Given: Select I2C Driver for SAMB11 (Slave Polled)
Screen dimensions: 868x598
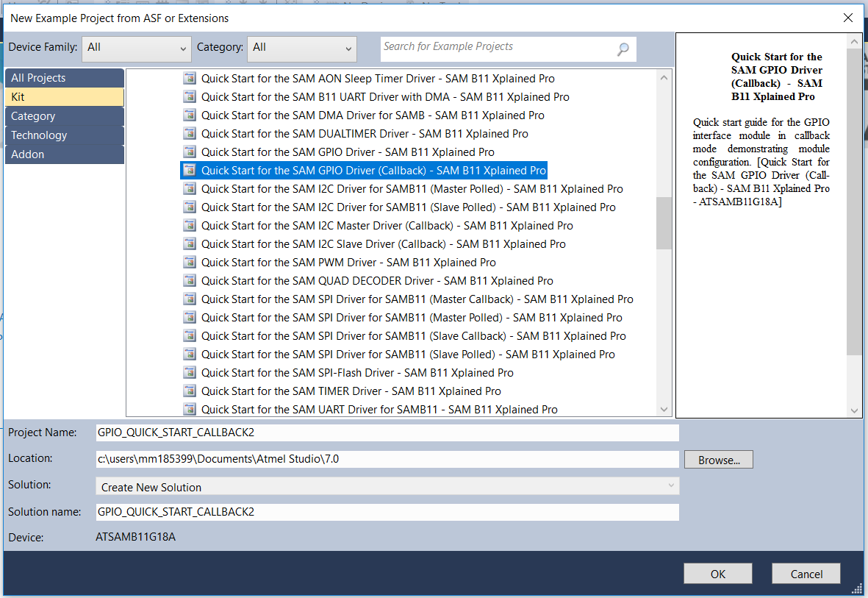Looking at the screenshot, I should (408, 207).
